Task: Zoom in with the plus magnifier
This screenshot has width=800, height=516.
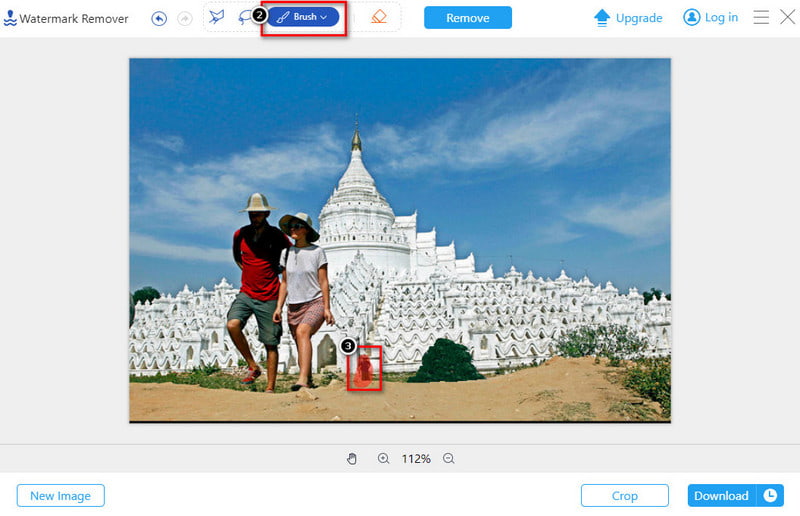Action: (x=383, y=458)
